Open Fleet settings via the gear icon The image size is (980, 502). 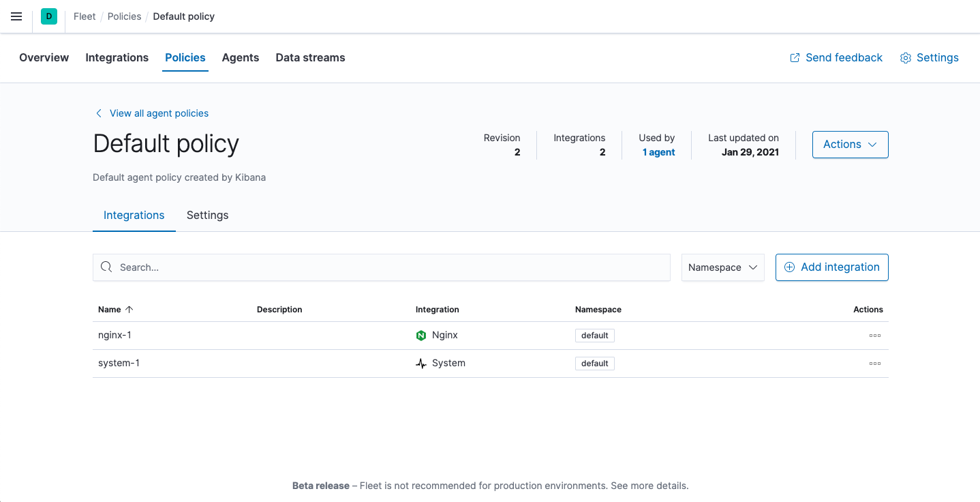[x=906, y=58]
